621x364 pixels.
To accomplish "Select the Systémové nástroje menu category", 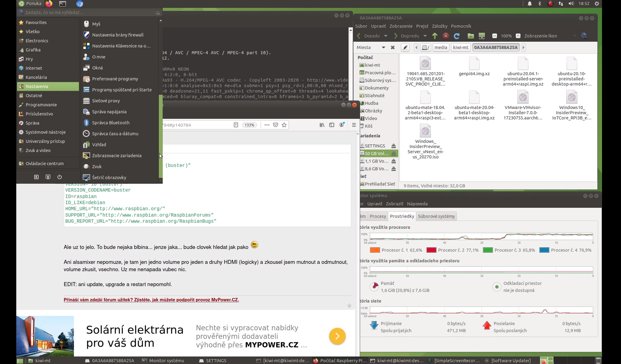I will [48, 132].
